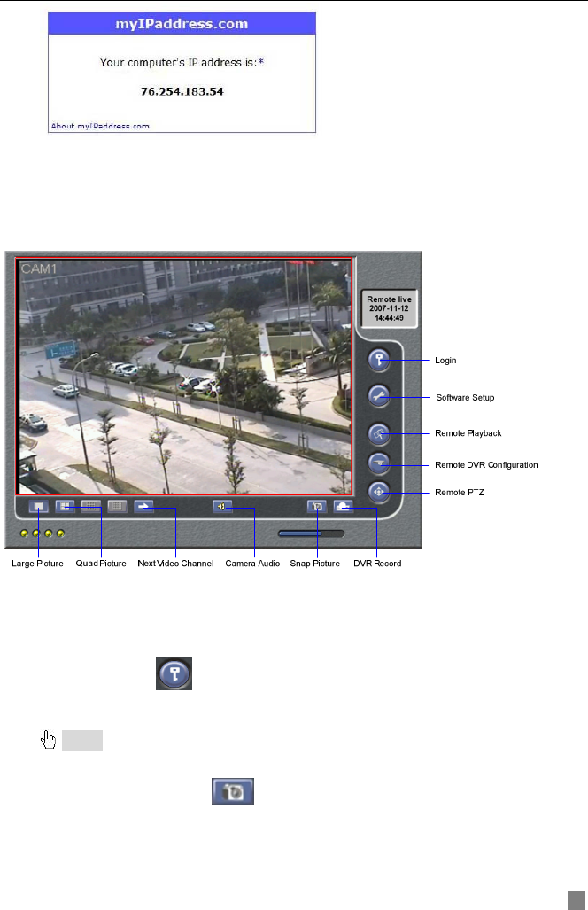The width and height of the screenshot is (588, 910).
Task: Click the gray box beside the hand cursor
Action: [x=82, y=740]
